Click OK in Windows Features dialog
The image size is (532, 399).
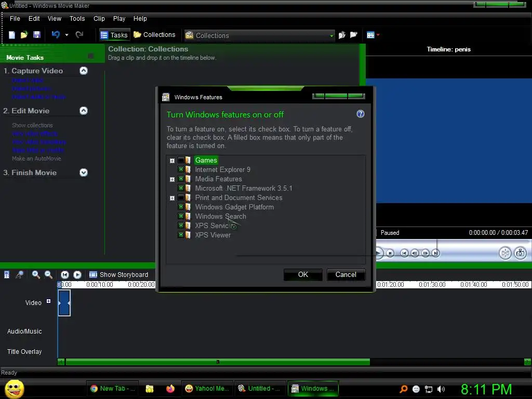tap(303, 274)
